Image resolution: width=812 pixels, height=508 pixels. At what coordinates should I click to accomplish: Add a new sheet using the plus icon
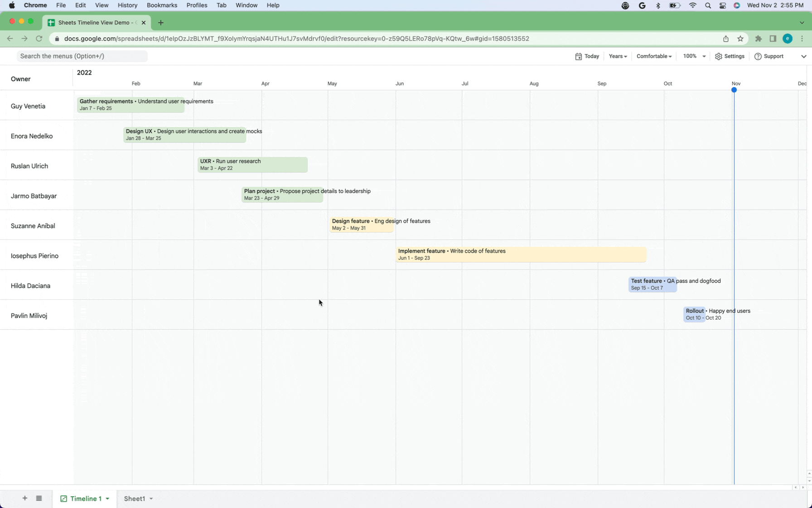click(25, 498)
